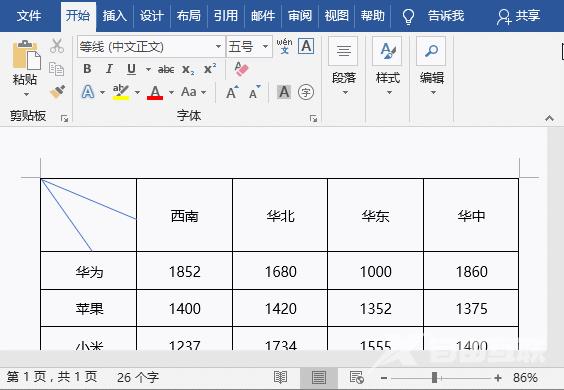Expand text effects dropdown arrow
Screen dimensions: 564x390
click(x=103, y=92)
